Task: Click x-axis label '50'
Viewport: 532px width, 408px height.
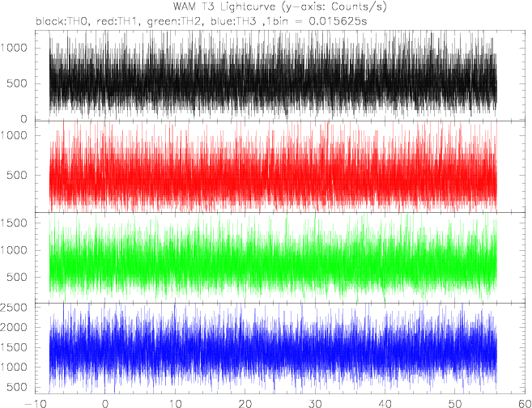Action: [456, 404]
